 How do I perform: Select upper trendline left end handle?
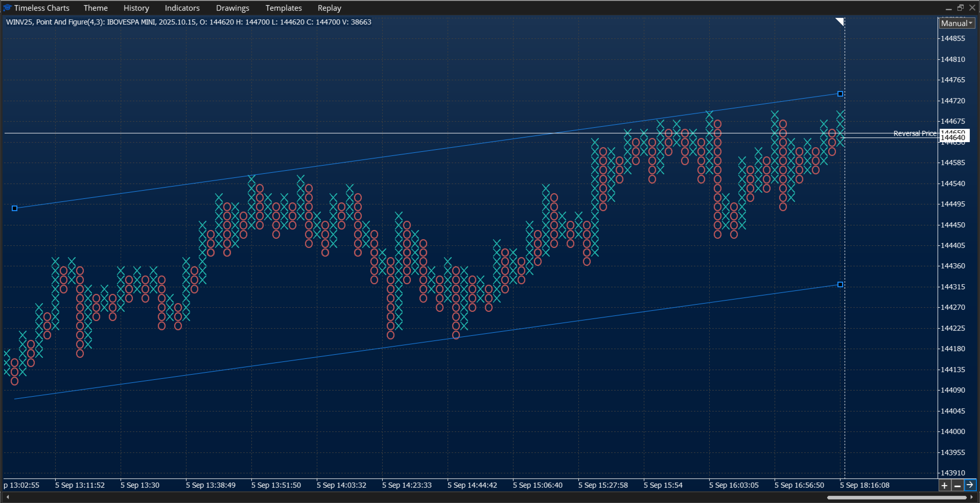pos(15,209)
